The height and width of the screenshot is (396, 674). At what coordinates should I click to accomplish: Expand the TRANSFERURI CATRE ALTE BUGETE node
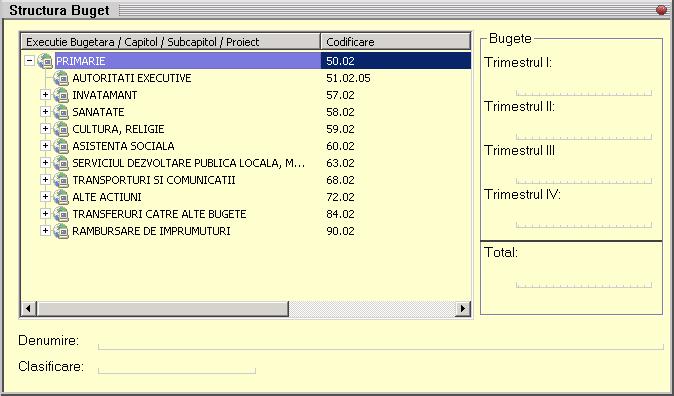(45, 214)
